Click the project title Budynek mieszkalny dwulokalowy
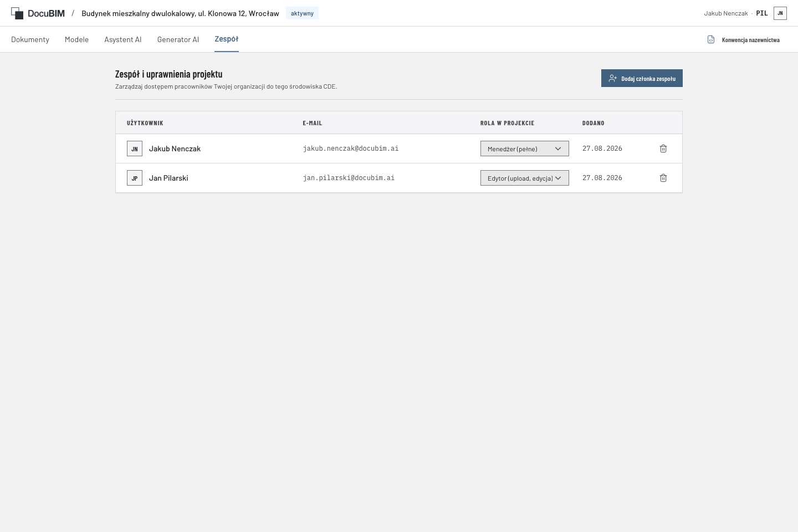The height and width of the screenshot is (532, 798). tap(180, 13)
